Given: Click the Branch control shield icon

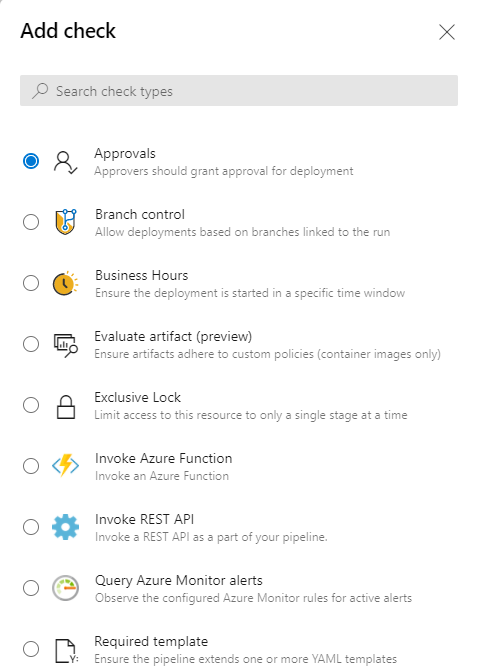Looking at the screenshot, I should pos(65,222).
